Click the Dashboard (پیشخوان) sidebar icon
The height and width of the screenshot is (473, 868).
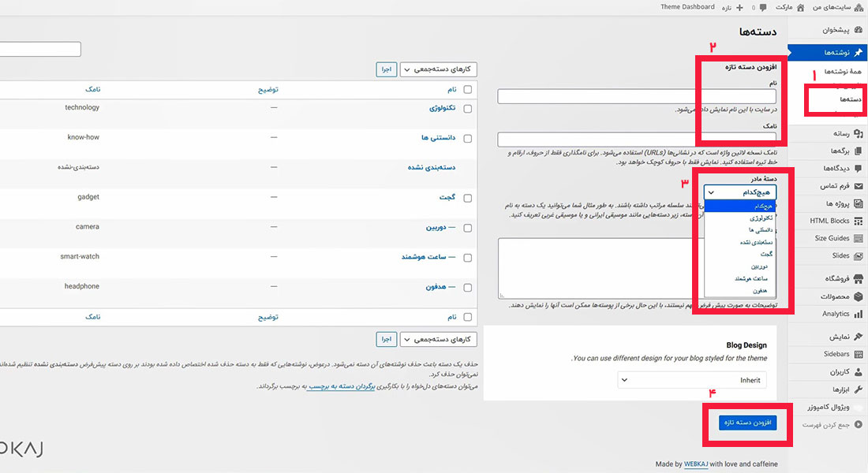tap(858, 30)
